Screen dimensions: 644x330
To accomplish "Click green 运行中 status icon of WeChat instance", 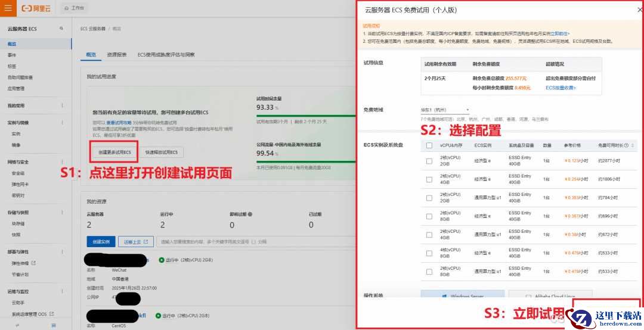I will pyautogui.click(x=162, y=260).
